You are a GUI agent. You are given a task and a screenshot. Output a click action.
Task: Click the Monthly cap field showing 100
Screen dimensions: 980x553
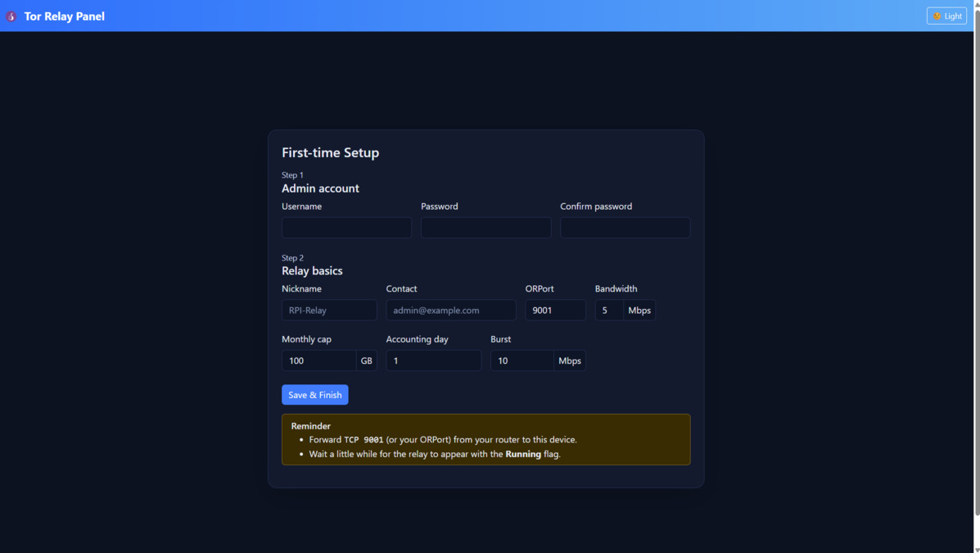click(319, 360)
